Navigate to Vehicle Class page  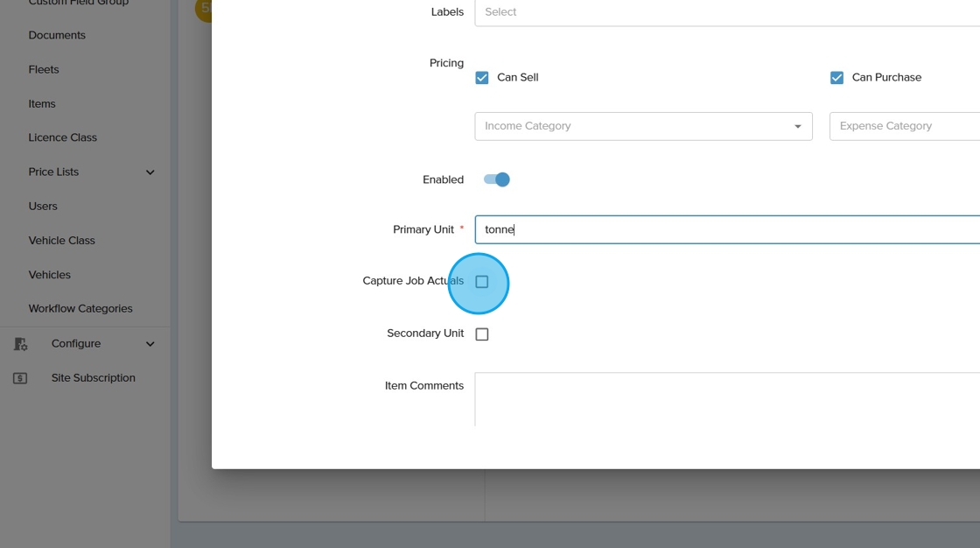tap(61, 240)
